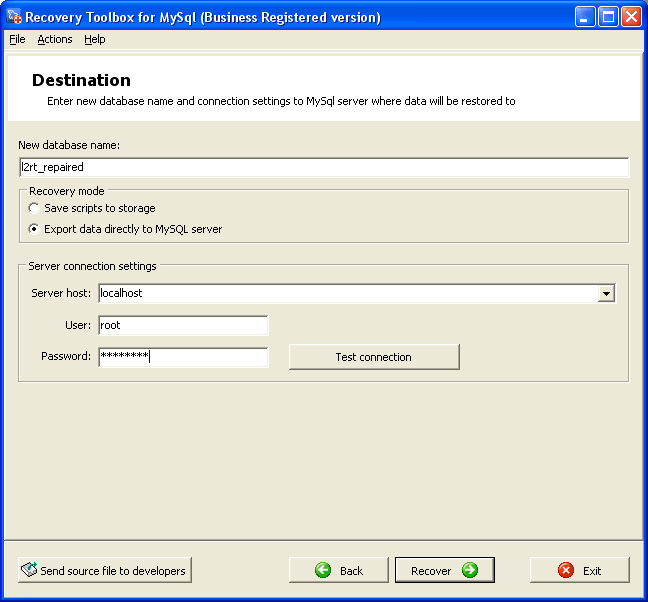Image resolution: width=648 pixels, height=602 pixels.
Task: Close the Recovery Toolbox window
Action: click(x=631, y=17)
